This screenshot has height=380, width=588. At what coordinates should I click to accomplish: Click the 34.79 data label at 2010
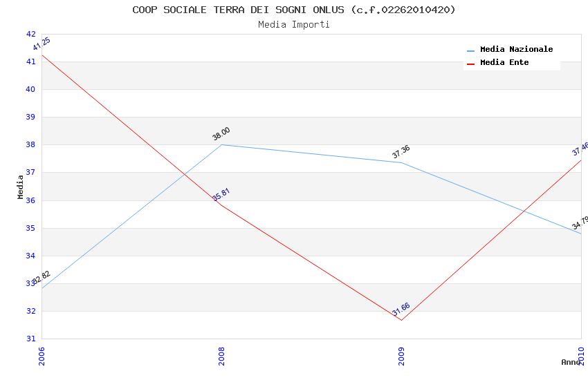click(x=580, y=222)
